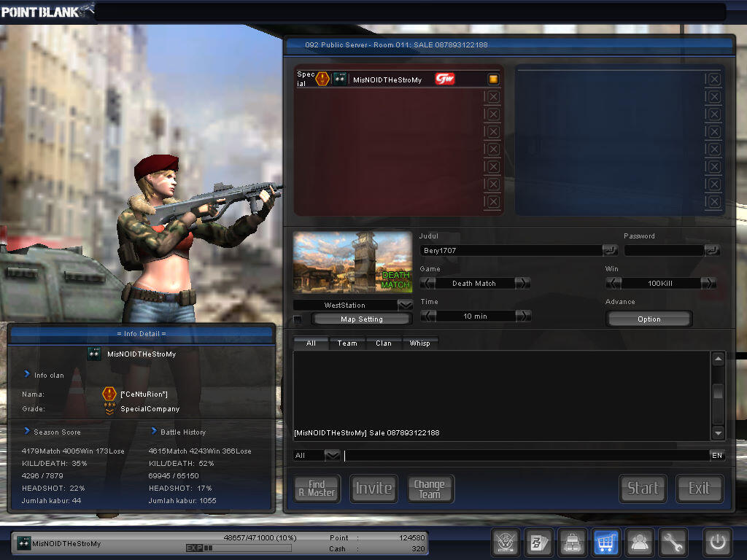747x560 pixels.
Task: Open the community friends icon
Action: 639,542
